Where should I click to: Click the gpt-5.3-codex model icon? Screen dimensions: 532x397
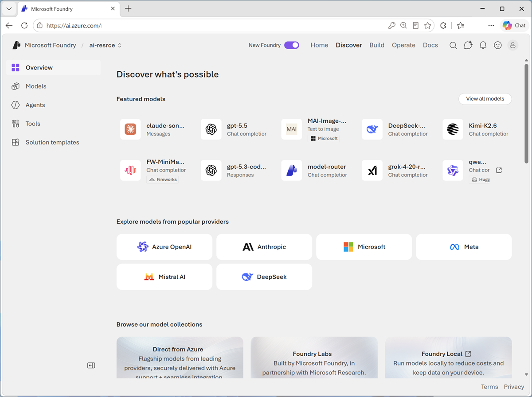pos(211,171)
